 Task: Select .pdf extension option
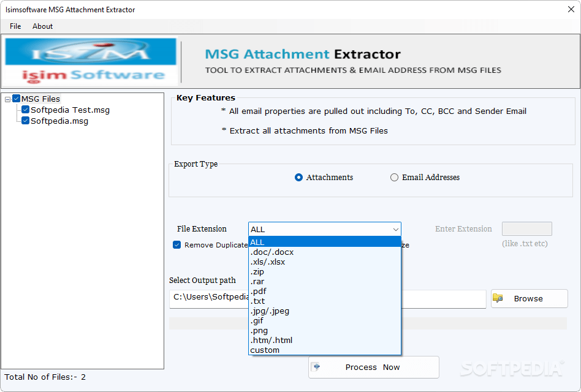coord(325,292)
